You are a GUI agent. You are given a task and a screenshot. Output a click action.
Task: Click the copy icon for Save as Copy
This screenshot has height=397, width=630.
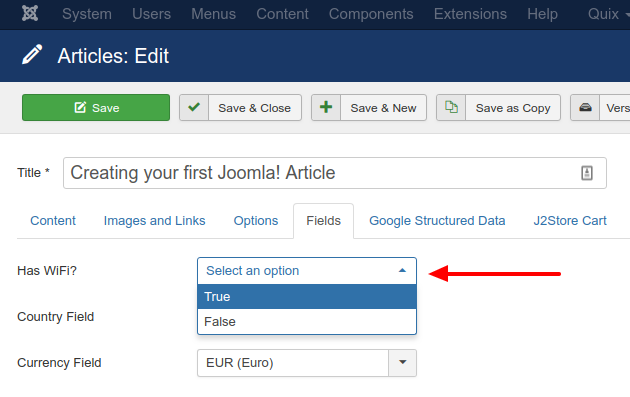point(451,107)
